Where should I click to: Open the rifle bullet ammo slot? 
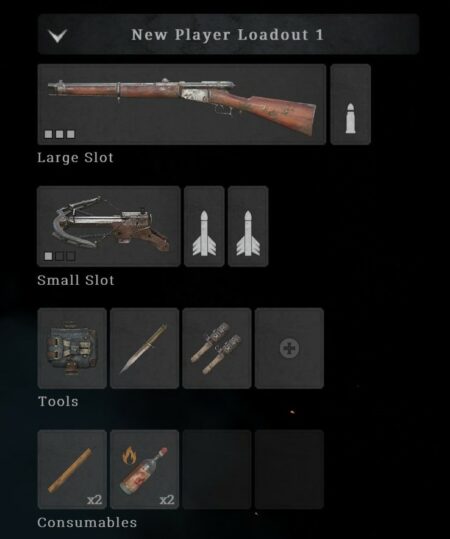350,104
